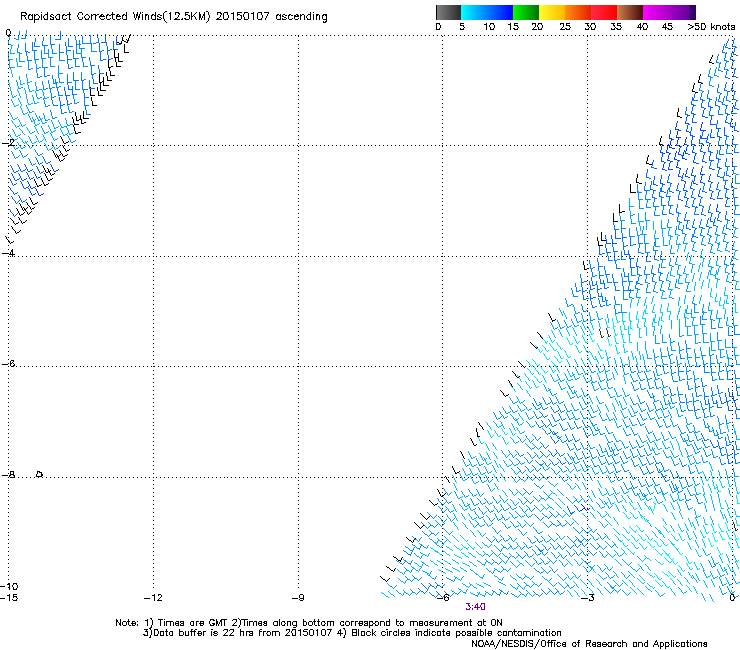
Task: Click the title 'Rapidscat Corrected Winds(12.5KM)'
Action: (115, 17)
